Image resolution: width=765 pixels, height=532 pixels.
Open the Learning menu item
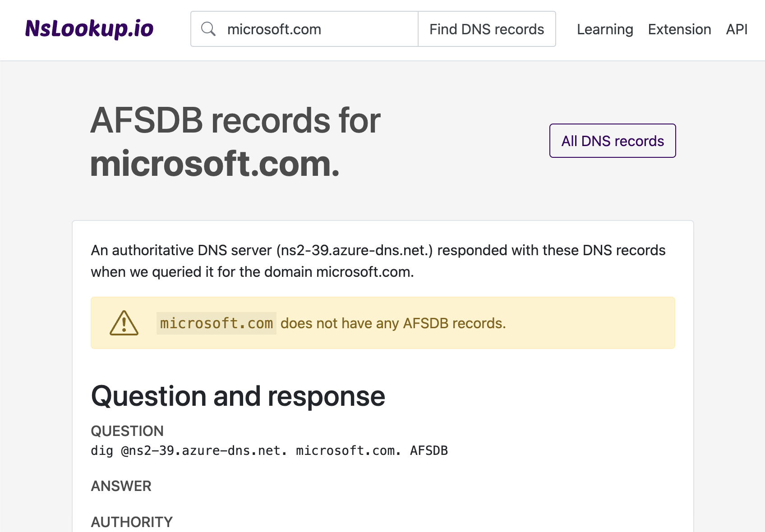(605, 29)
